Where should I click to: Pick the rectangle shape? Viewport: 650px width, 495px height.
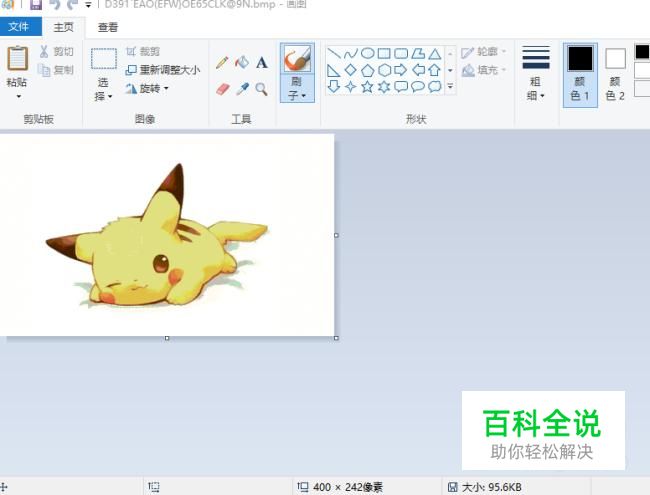click(384, 53)
